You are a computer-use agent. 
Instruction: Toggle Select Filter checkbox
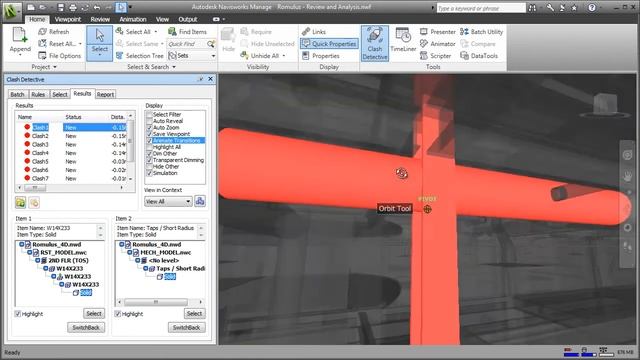click(149, 115)
